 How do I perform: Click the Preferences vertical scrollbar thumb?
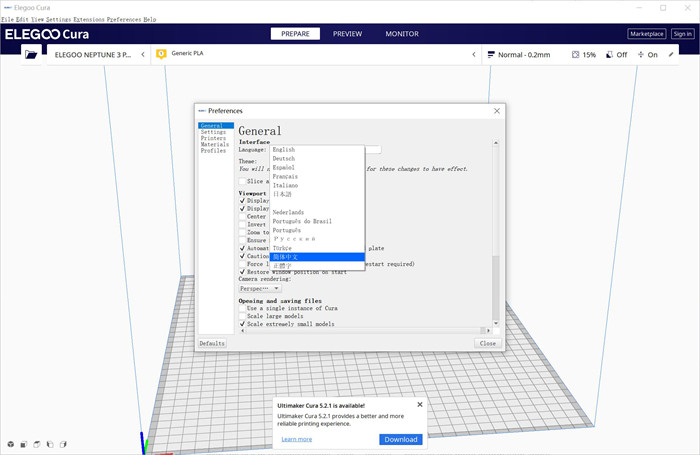pos(496,288)
